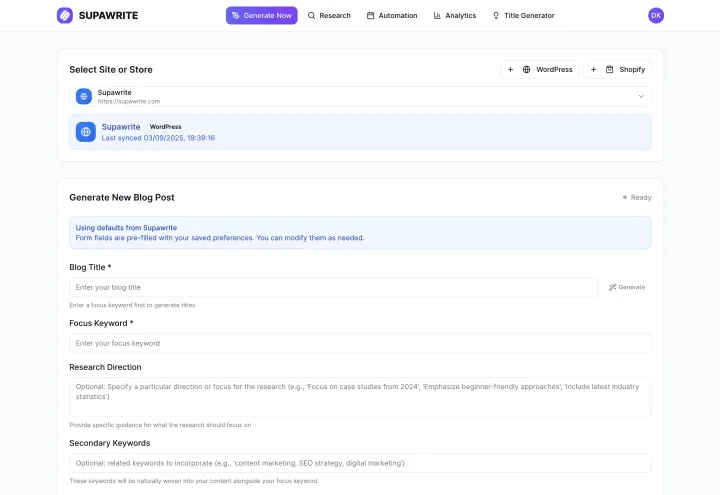Screen dimensions: 720x495
Task: Click the plus icon in WordPress button
Action: [x=510, y=69]
